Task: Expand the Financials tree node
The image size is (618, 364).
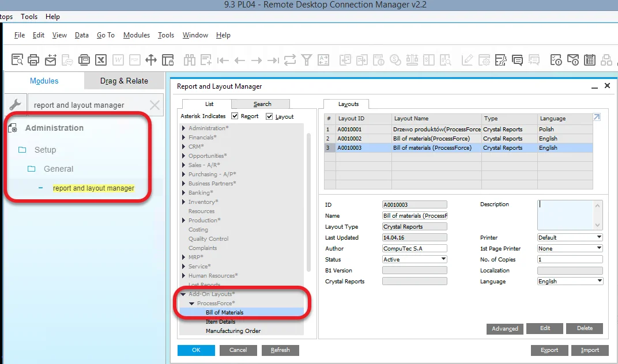Action: click(184, 138)
